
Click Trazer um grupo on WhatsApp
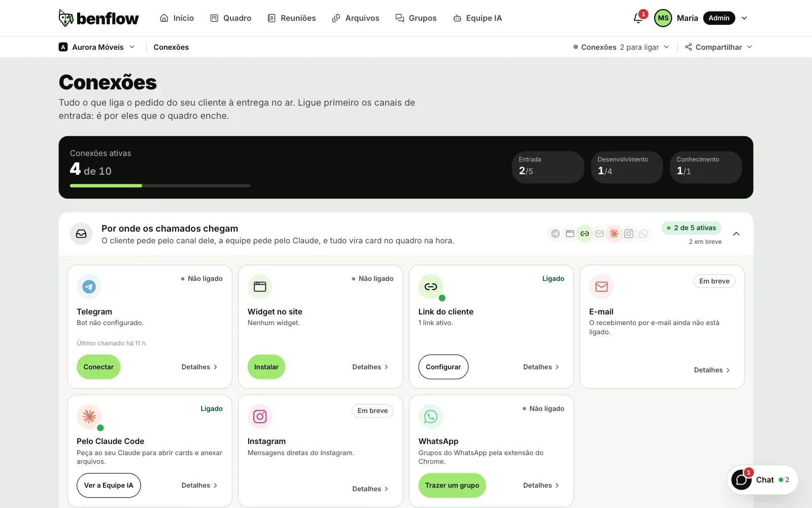click(452, 485)
